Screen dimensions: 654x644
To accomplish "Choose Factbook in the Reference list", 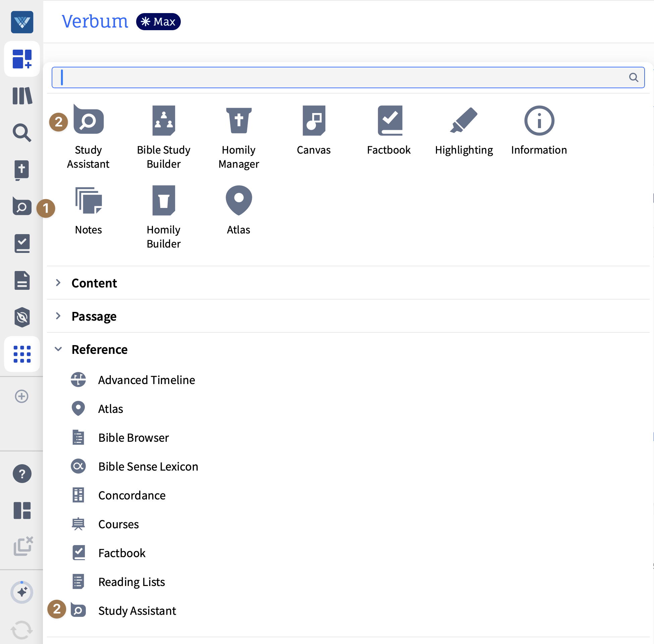I will pyautogui.click(x=108, y=553).
